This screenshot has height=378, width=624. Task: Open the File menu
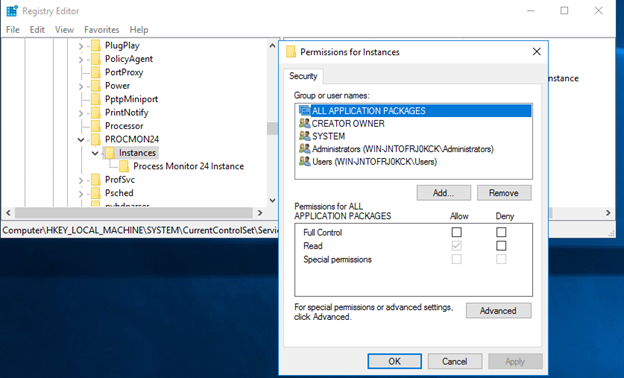(13, 30)
